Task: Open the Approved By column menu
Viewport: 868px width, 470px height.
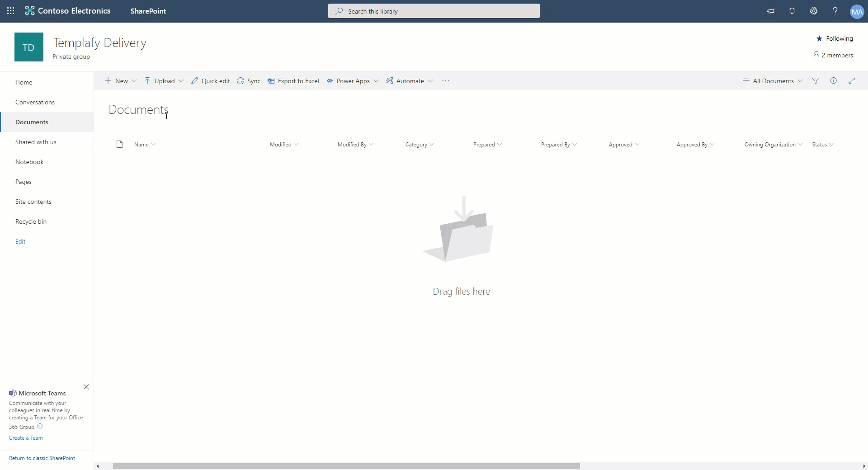Action: click(x=695, y=145)
